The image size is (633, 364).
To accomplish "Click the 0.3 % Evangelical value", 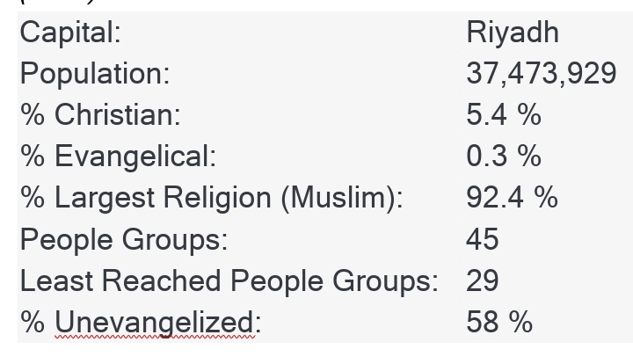I will click(x=504, y=157).
